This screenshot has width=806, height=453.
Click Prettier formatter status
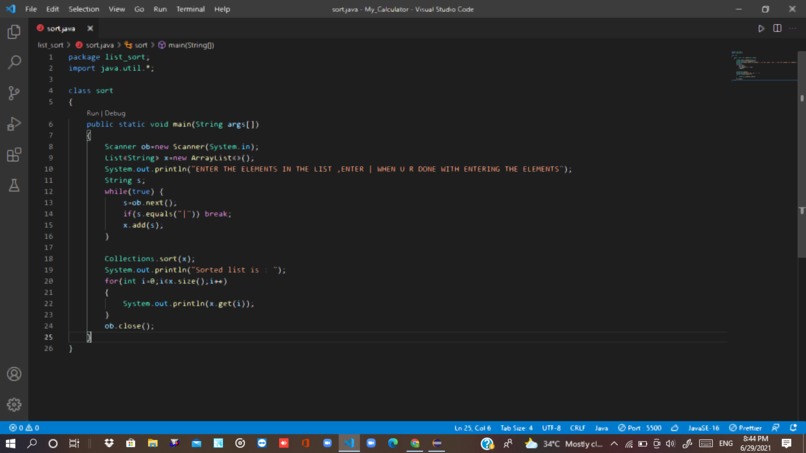coord(745,428)
